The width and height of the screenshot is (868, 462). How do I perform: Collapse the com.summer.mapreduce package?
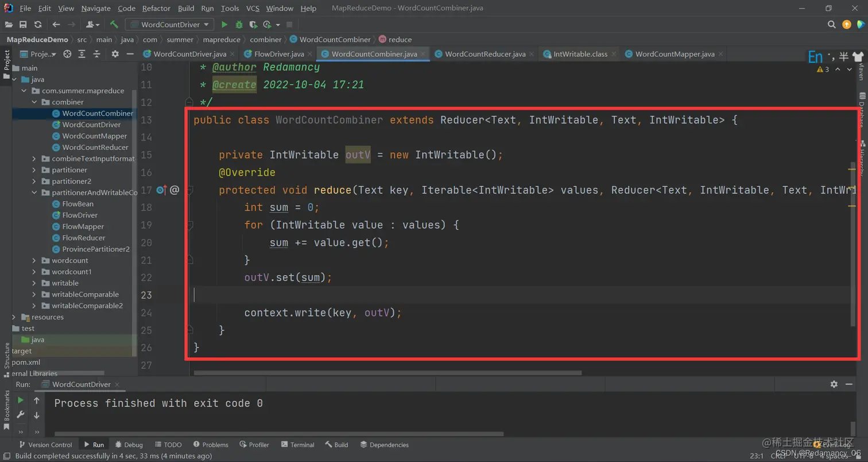(x=25, y=91)
